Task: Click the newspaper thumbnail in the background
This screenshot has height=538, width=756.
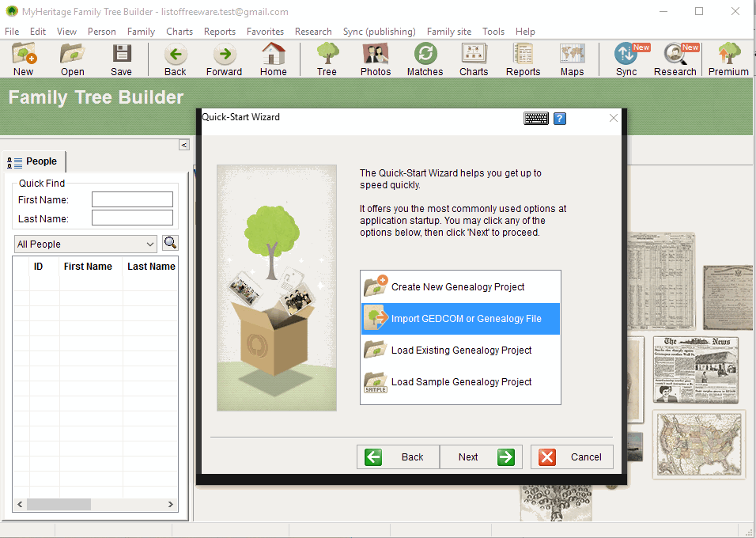Action: 696,369
